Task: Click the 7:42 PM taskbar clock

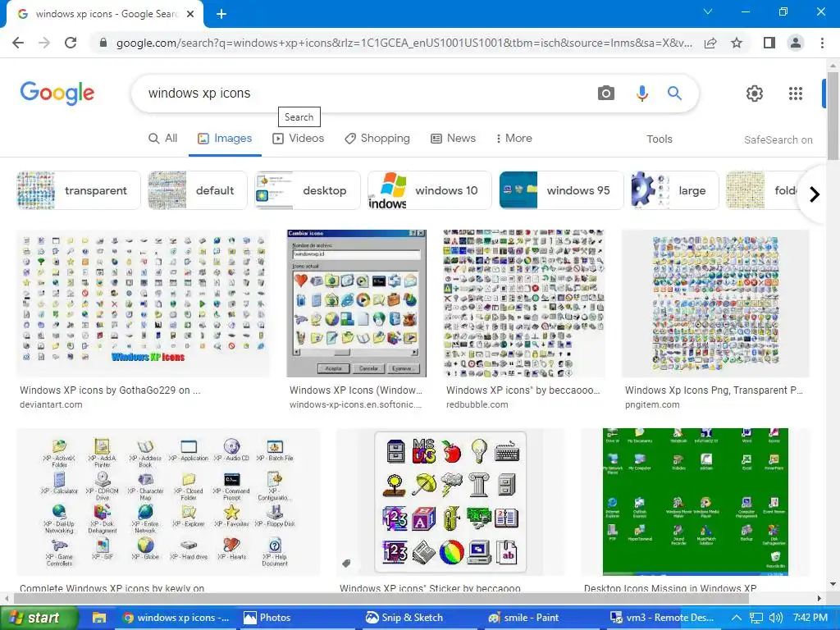Action: [x=810, y=618]
